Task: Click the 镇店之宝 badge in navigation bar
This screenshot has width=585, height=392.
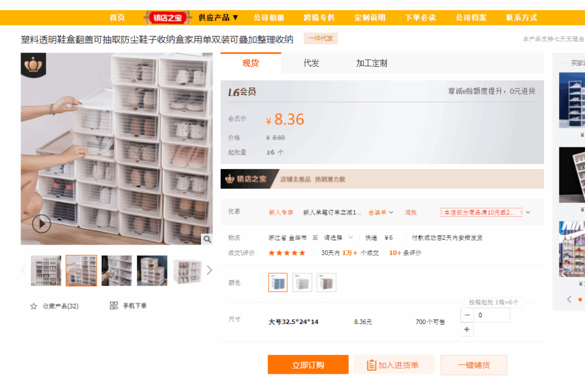Action: tap(166, 18)
